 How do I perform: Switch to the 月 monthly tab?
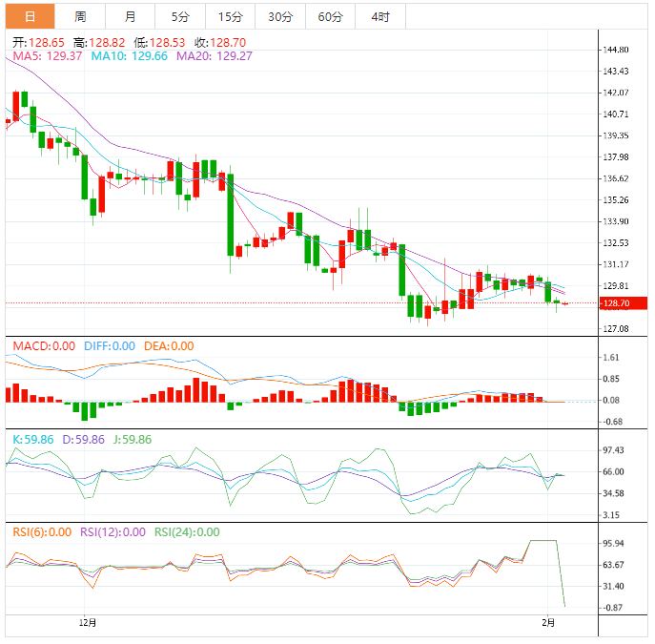click(x=130, y=17)
